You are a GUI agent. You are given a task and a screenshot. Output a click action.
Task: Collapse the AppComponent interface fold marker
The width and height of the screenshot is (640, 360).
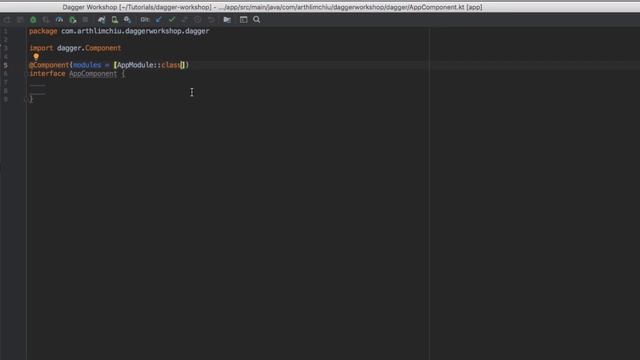(26, 74)
